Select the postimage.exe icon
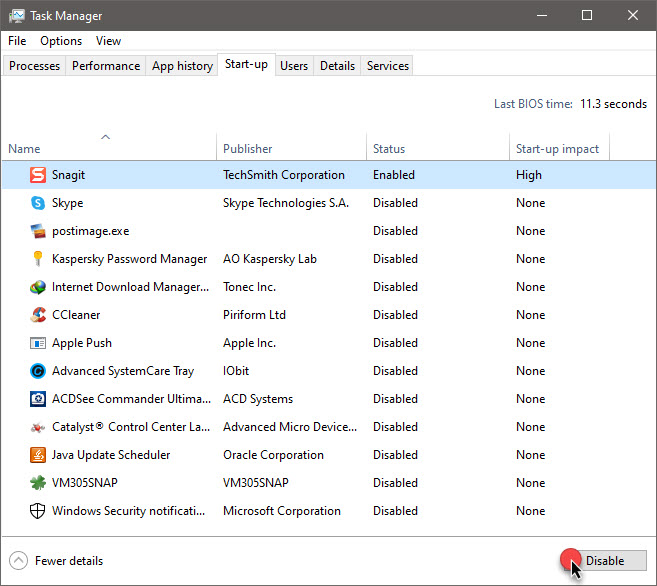Image resolution: width=657 pixels, height=586 pixels. [x=38, y=231]
